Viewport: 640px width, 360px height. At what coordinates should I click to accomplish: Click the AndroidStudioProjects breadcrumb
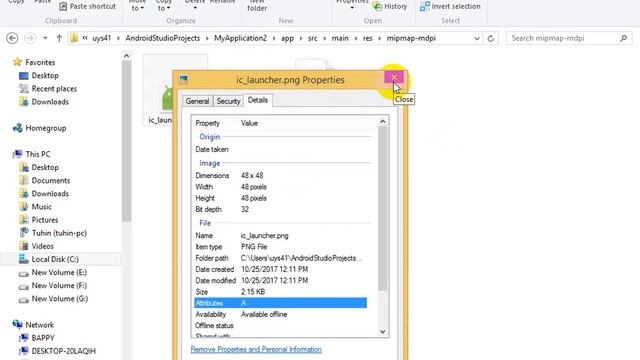pos(162,38)
